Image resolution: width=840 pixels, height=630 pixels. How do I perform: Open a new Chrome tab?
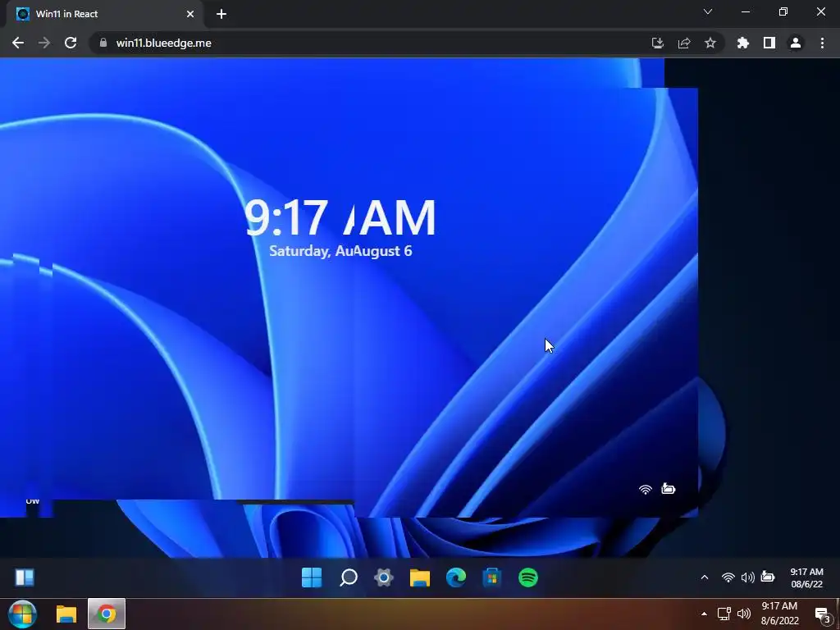pos(221,15)
